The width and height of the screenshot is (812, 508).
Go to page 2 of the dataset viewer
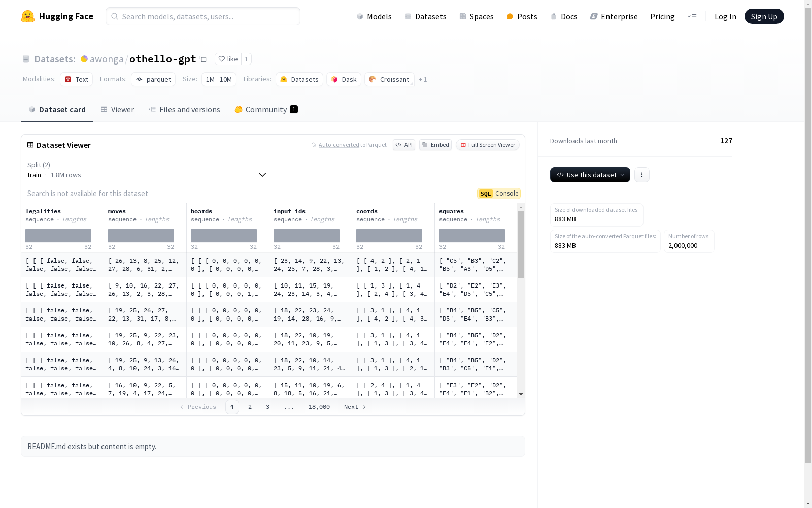pyautogui.click(x=250, y=407)
